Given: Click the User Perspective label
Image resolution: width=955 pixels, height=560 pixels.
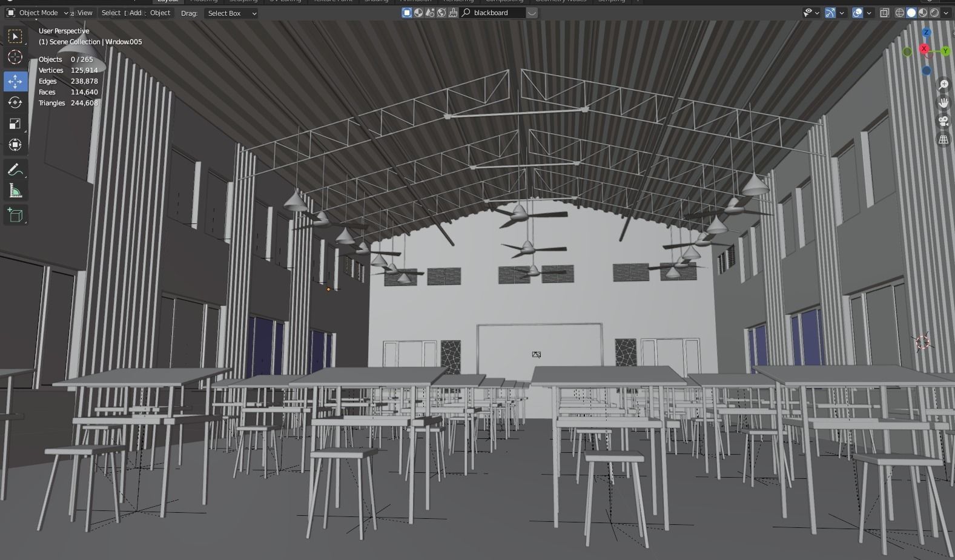Looking at the screenshot, I should tap(64, 31).
